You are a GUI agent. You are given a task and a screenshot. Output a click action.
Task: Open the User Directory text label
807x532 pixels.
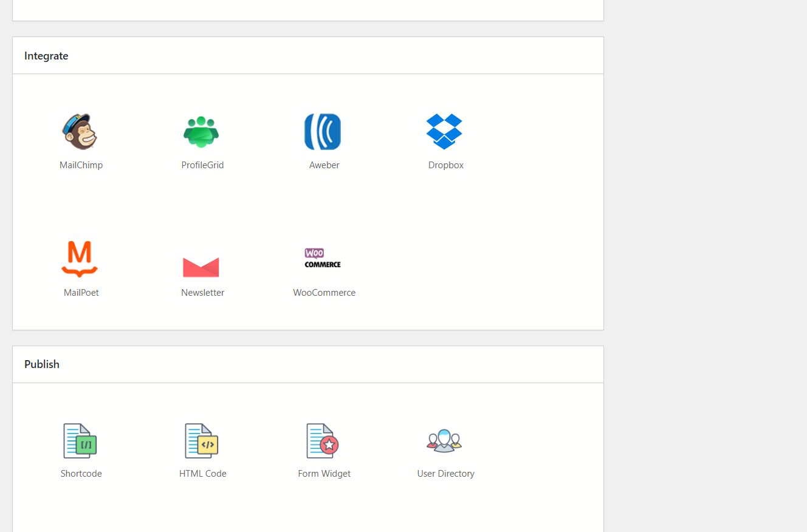[445, 473]
